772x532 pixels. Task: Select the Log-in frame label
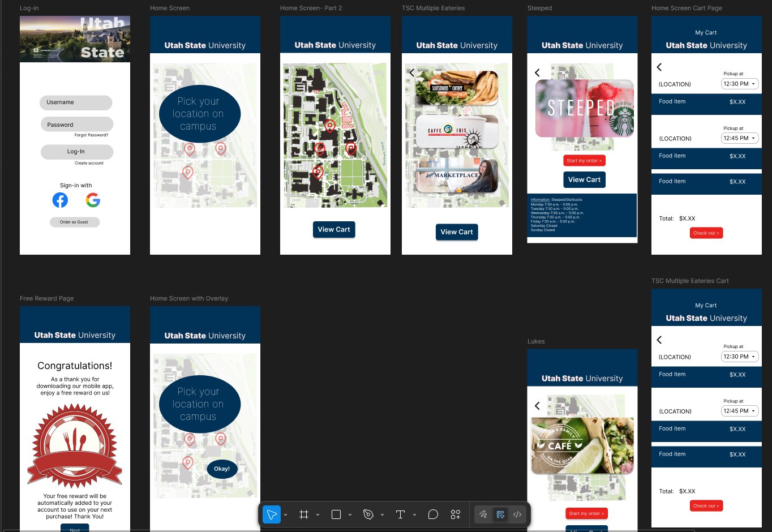pos(29,8)
